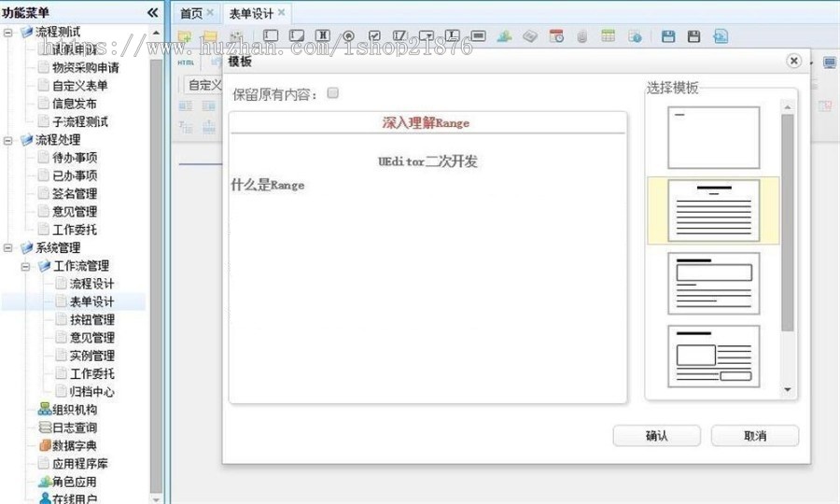Click template list scrollbar down arrow
The height and width of the screenshot is (504, 840).
coord(788,389)
